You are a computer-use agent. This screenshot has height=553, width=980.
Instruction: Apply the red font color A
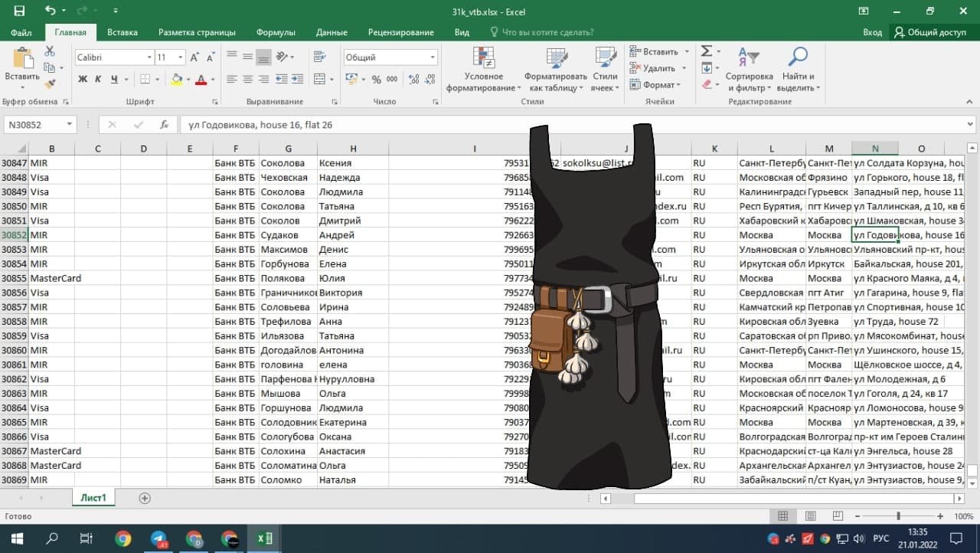(x=201, y=79)
